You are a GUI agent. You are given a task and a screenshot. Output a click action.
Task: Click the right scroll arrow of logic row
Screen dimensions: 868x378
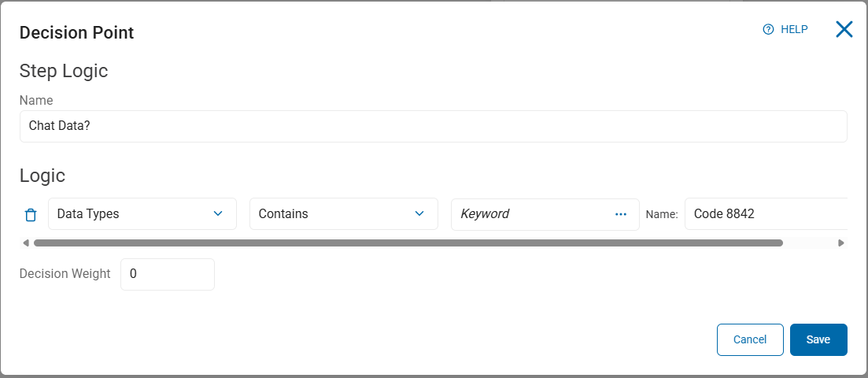click(x=841, y=243)
